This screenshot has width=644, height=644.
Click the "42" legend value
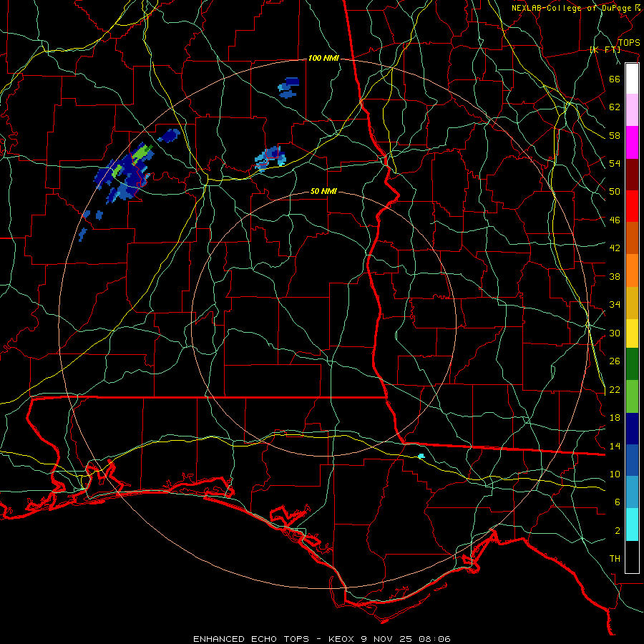pos(615,248)
